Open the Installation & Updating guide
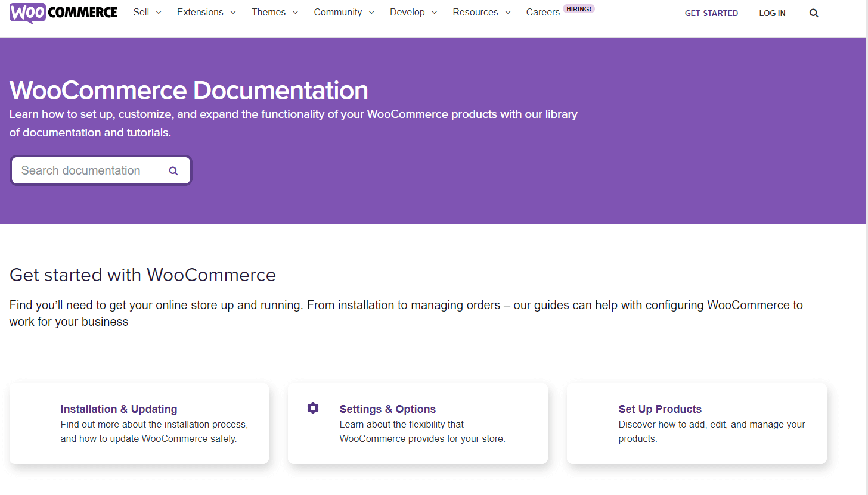This screenshot has height=495, width=868. [x=119, y=409]
